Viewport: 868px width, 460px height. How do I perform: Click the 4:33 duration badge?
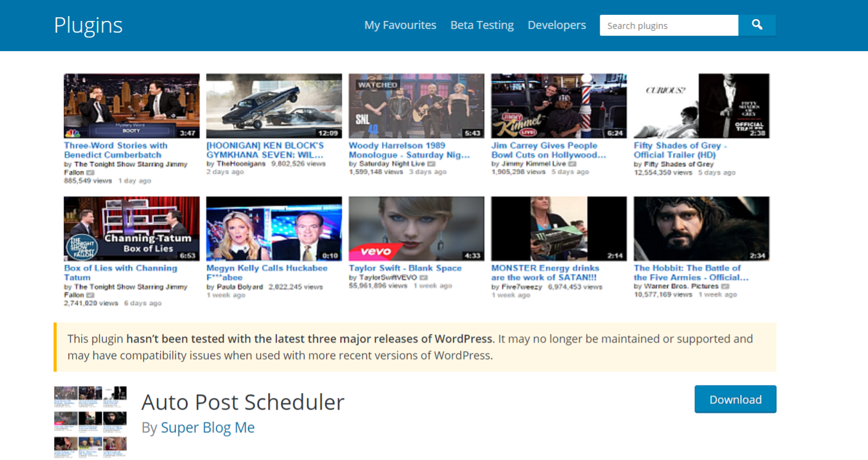coord(473,256)
